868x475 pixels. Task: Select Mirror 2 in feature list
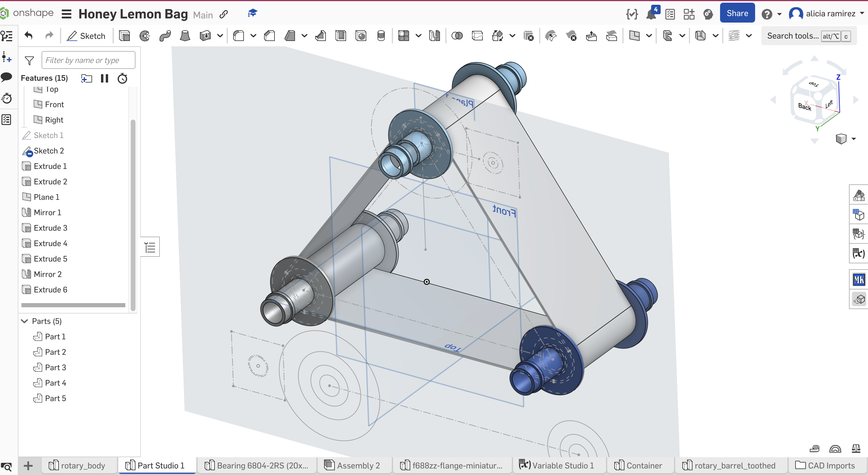coord(48,274)
